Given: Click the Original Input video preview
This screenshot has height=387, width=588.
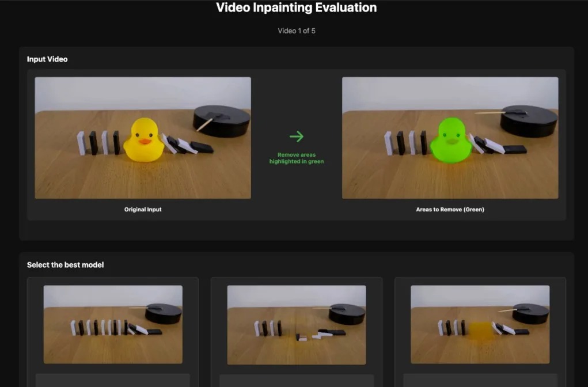Looking at the screenshot, I should pyautogui.click(x=143, y=138).
